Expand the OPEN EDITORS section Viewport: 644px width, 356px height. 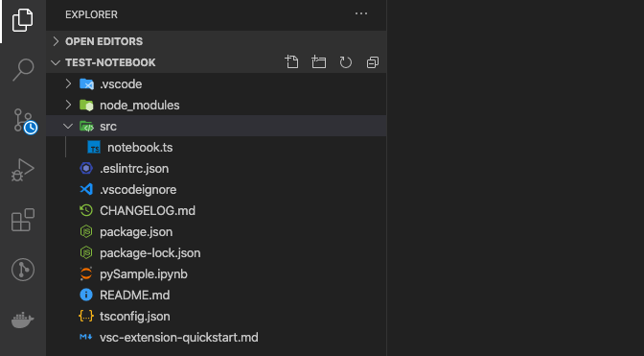click(56, 41)
